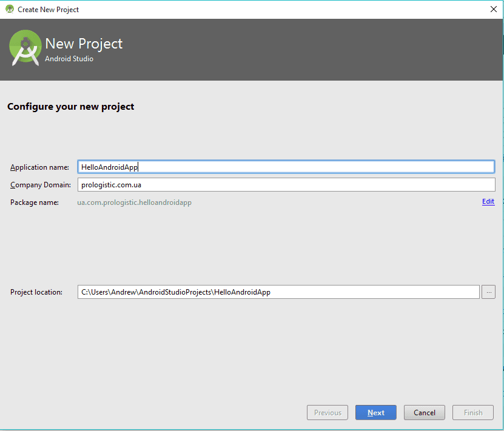Click the small Android Studio title bar icon
This screenshot has height=431, width=504.
pyautogui.click(x=10, y=9)
